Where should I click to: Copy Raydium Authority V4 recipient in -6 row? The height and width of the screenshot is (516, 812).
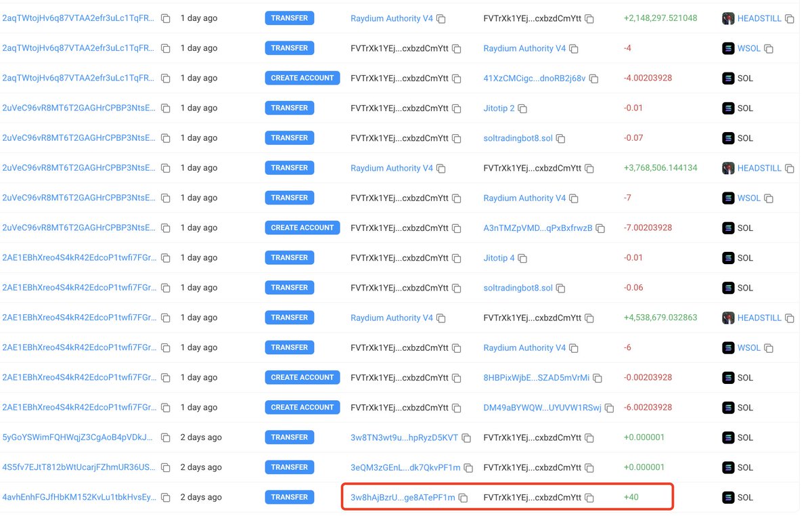click(574, 348)
